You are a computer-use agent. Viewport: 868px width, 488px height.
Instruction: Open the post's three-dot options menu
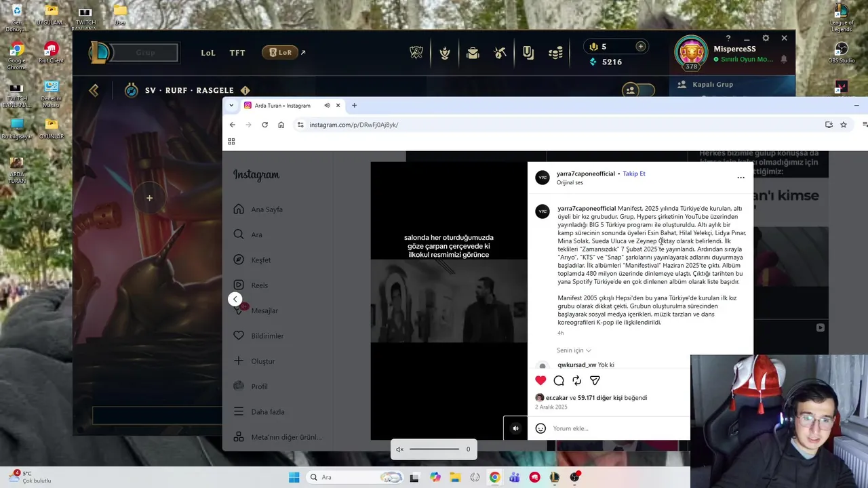[x=741, y=178]
